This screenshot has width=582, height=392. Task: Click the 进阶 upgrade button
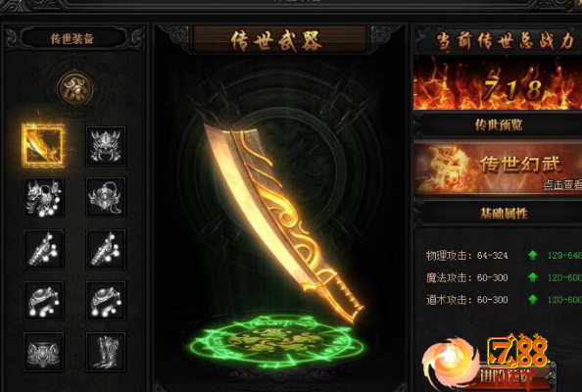point(516,375)
